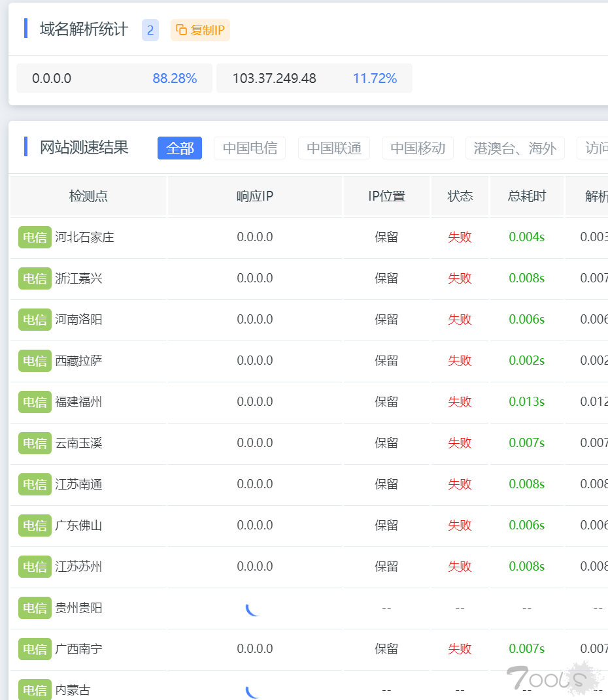Switch to the 中国移动 tab

coord(418,148)
